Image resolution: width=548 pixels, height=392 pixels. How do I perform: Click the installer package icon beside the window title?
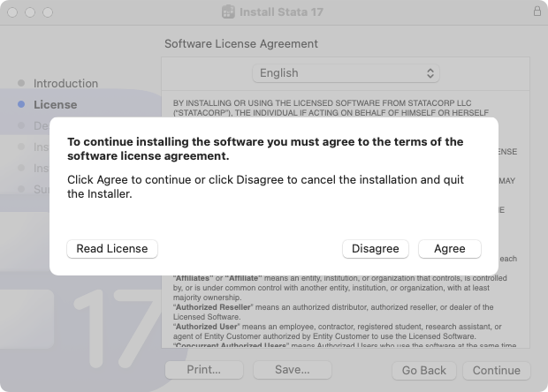pyautogui.click(x=228, y=12)
